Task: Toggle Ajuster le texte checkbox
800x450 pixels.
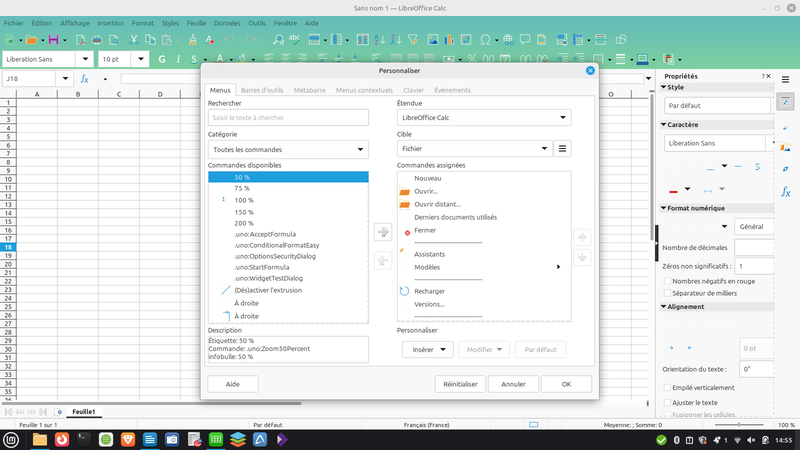Action: tap(667, 403)
